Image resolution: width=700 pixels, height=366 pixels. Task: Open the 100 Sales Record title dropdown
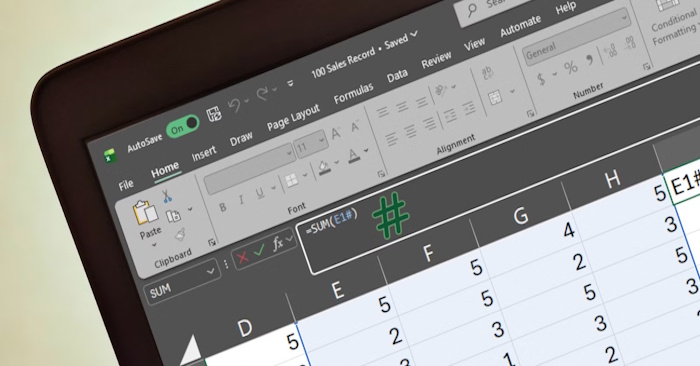point(414,34)
